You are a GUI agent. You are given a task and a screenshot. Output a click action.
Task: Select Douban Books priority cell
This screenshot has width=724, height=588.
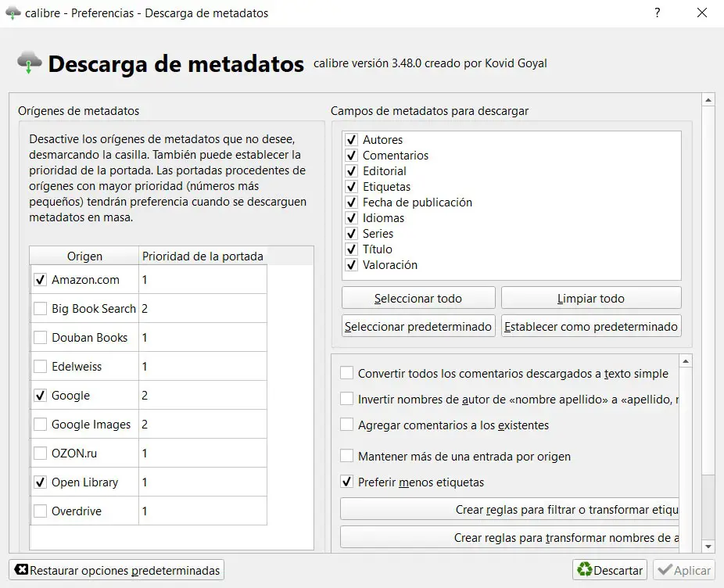pyautogui.click(x=203, y=338)
